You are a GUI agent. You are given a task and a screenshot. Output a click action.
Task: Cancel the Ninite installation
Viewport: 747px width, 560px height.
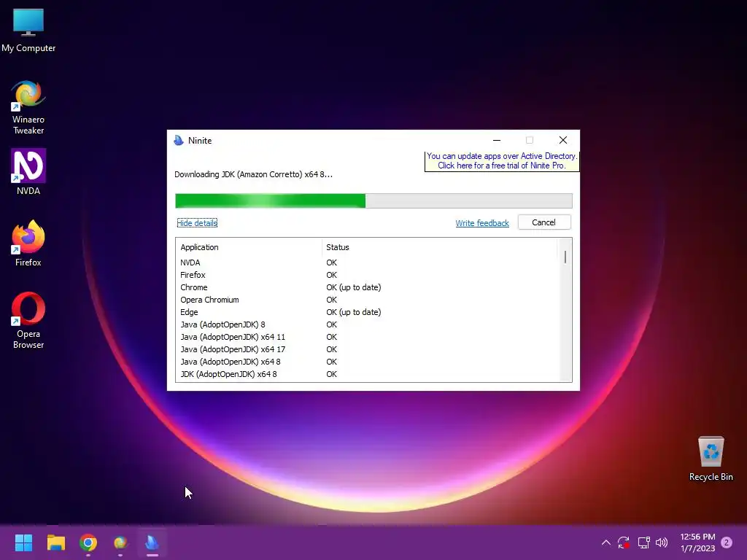point(544,222)
